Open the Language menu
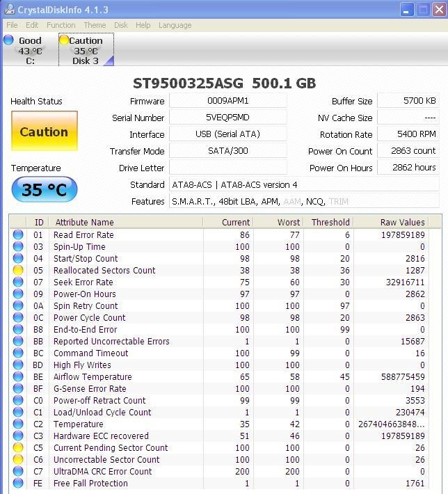Viewport: 448px width, 494px height. click(175, 25)
